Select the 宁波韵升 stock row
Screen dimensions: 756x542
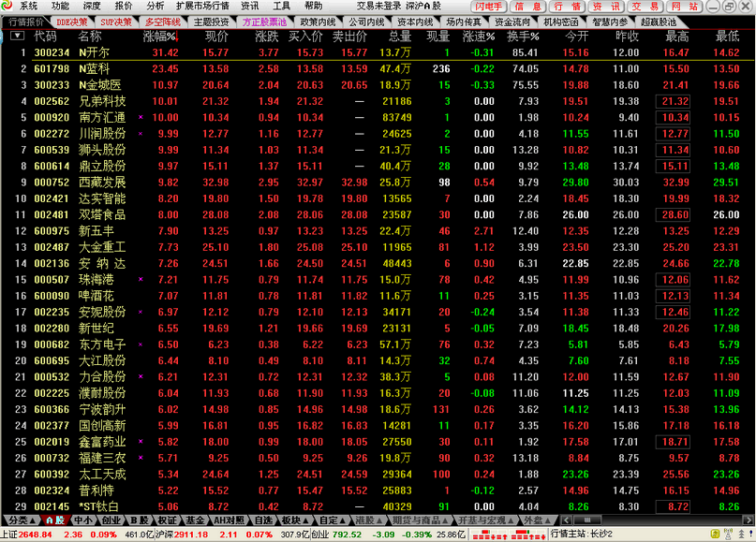click(378, 409)
